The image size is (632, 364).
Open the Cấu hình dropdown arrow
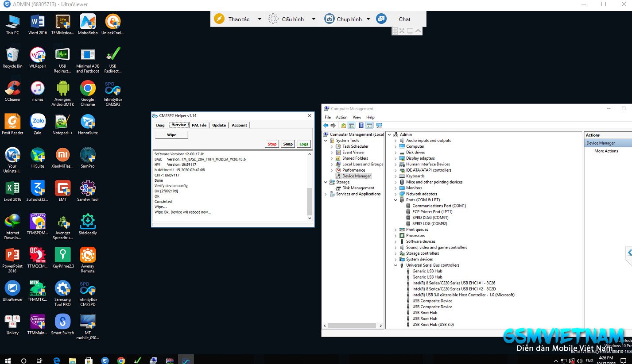314,19
